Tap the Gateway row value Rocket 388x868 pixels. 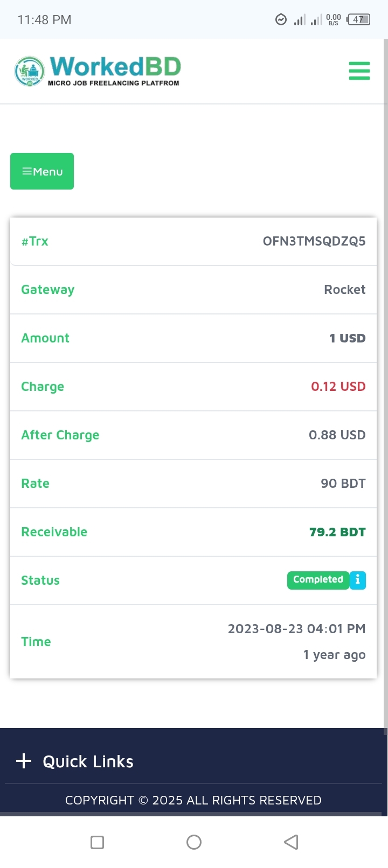tap(345, 290)
